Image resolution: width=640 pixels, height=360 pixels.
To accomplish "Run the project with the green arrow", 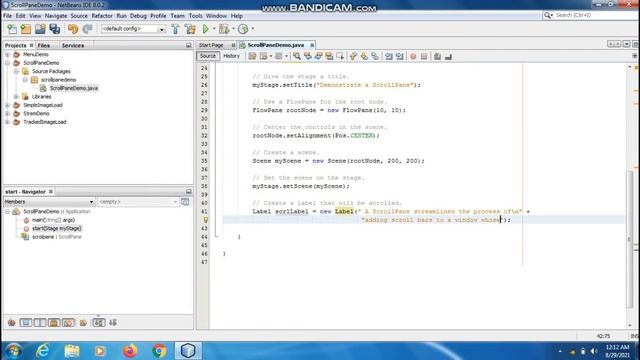I will [206, 29].
